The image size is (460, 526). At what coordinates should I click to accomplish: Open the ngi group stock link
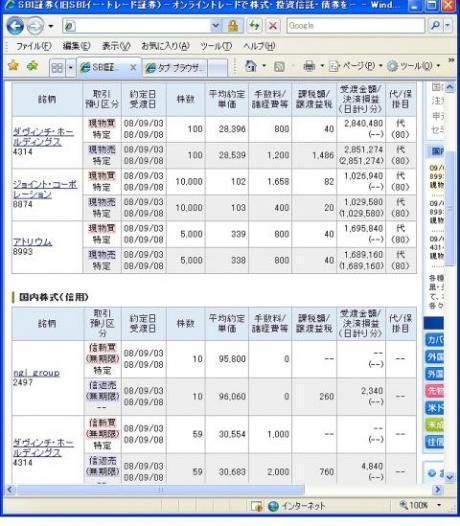point(36,373)
